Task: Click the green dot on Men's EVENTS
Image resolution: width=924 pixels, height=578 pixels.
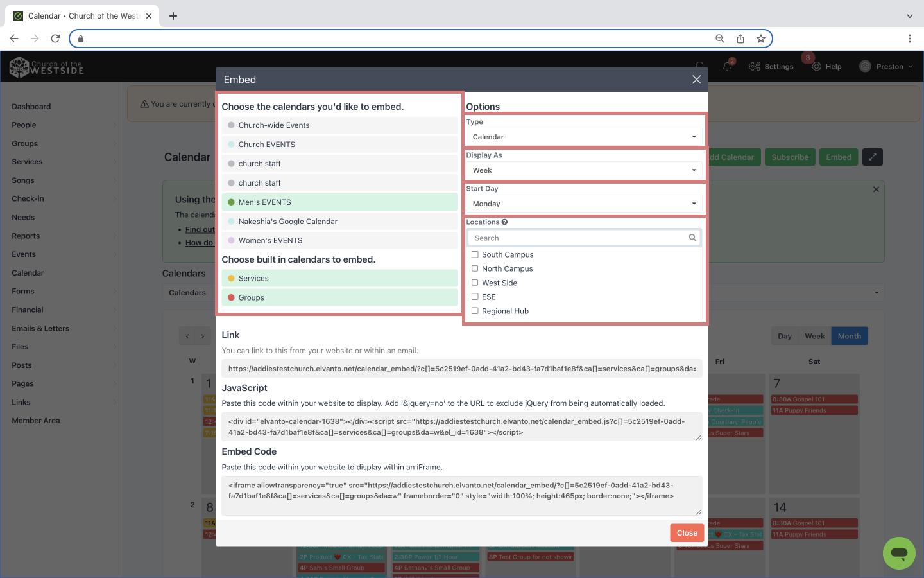Action: tap(232, 202)
